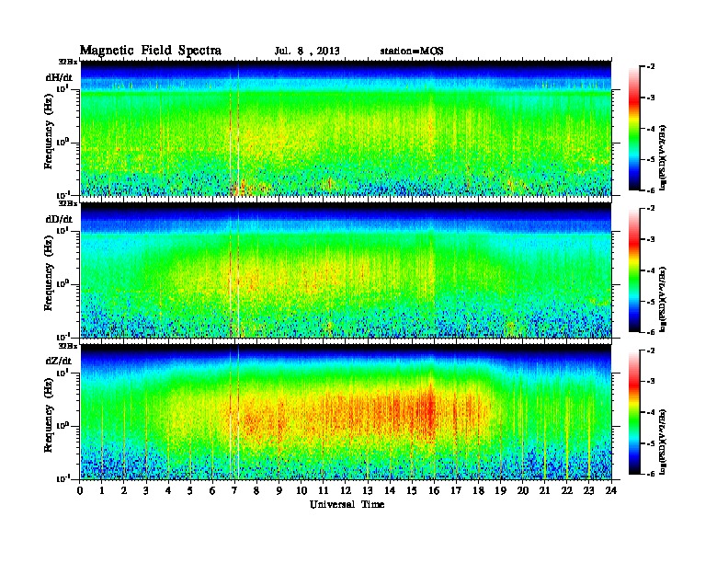Click the "11" Universal Time tick label

[x=324, y=491]
